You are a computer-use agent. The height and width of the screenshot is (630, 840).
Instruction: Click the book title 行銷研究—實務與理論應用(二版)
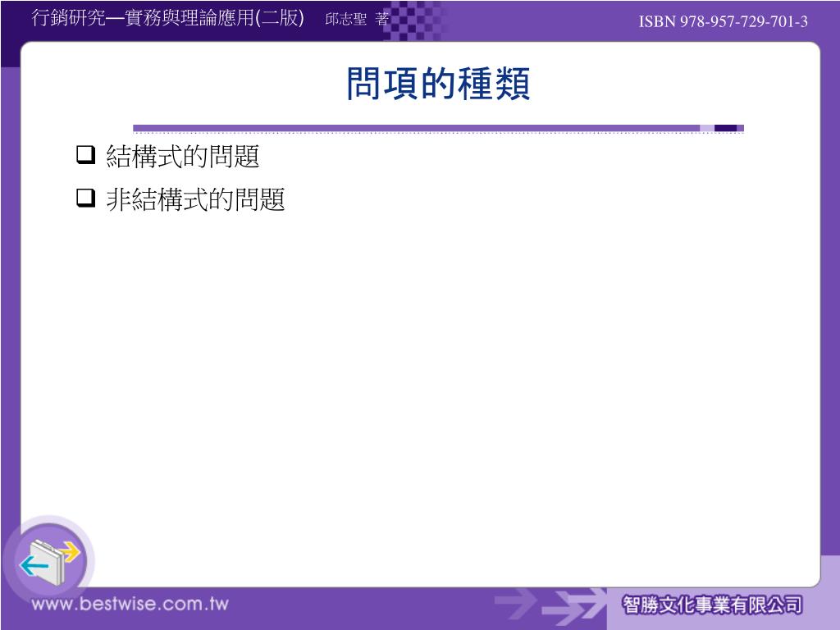(x=167, y=18)
